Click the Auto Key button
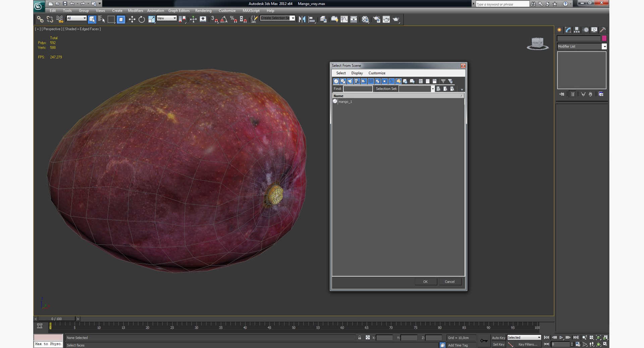 coord(498,338)
